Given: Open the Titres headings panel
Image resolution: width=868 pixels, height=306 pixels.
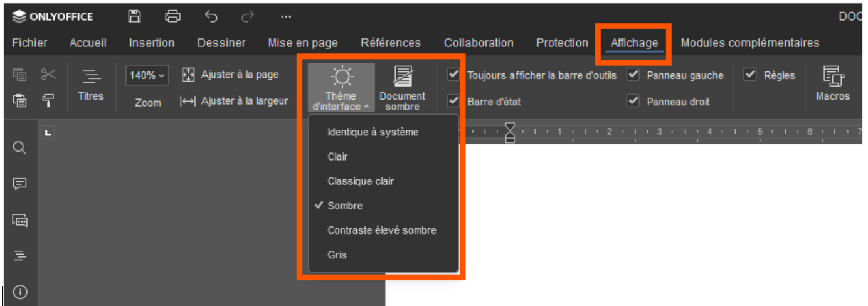Looking at the screenshot, I should click(x=91, y=85).
